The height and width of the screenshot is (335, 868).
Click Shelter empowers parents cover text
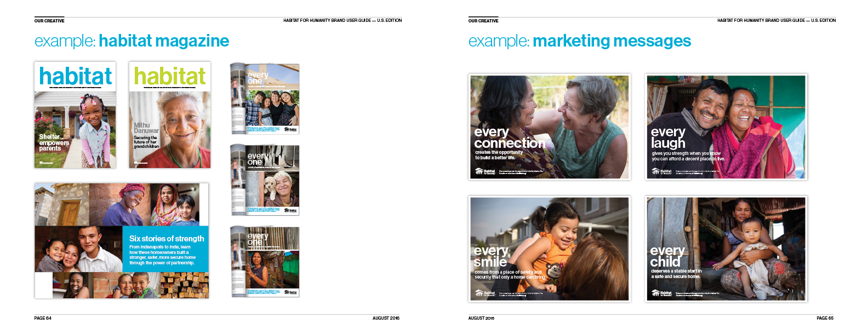(x=54, y=142)
